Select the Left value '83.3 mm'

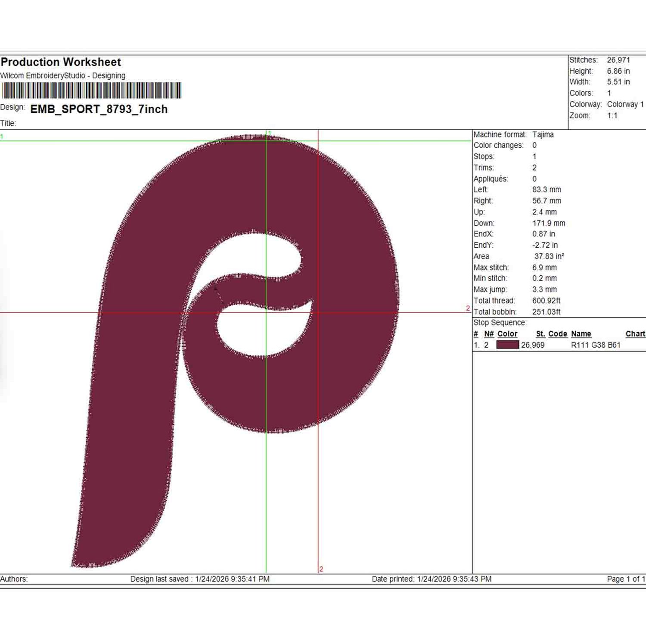[x=547, y=190]
